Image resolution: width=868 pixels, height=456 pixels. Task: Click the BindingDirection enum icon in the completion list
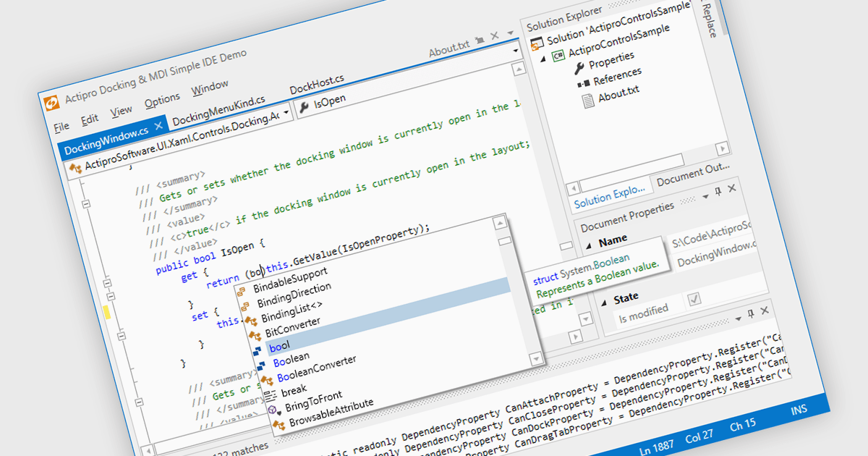(246, 307)
